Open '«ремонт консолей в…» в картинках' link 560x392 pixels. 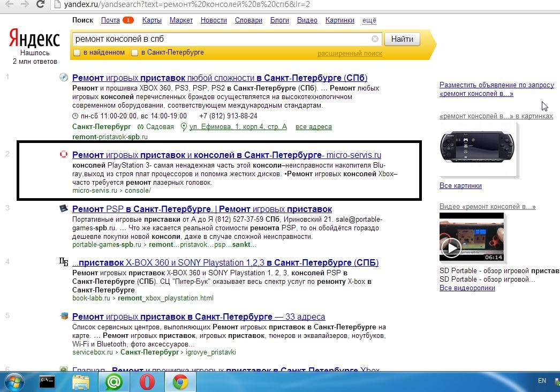[496, 116]
